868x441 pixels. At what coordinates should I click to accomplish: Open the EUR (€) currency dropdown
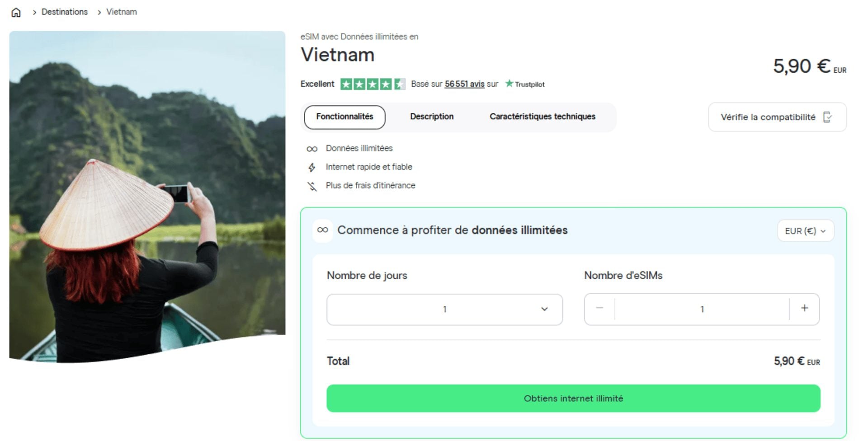805,230
